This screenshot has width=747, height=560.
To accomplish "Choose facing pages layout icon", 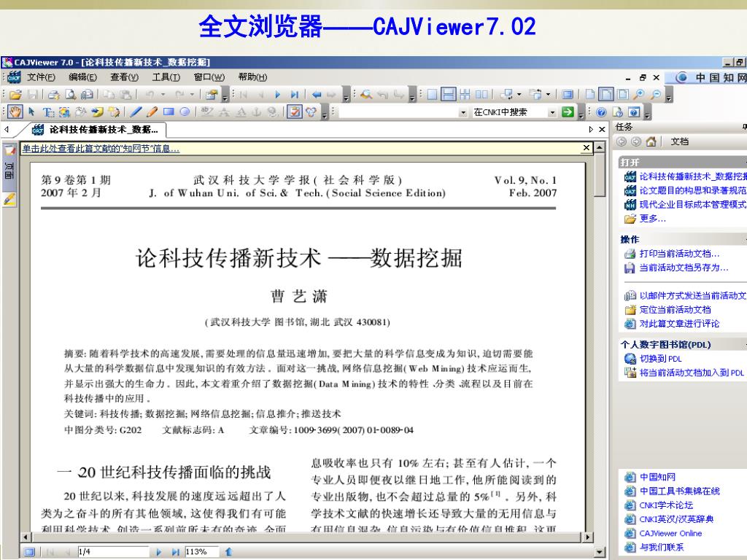I will click(x=481, y=94).
